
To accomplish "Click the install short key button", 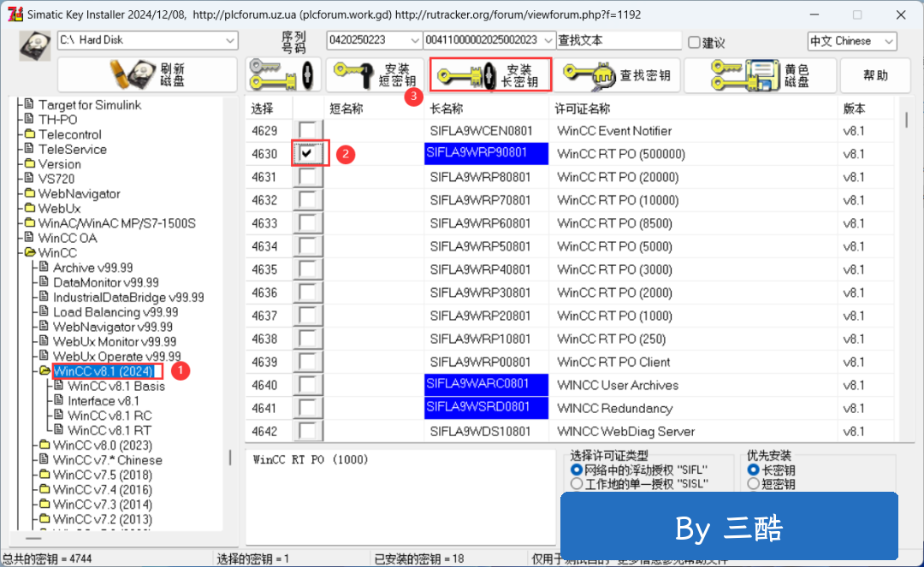I will pyautogui.click(x=376, y=74).
